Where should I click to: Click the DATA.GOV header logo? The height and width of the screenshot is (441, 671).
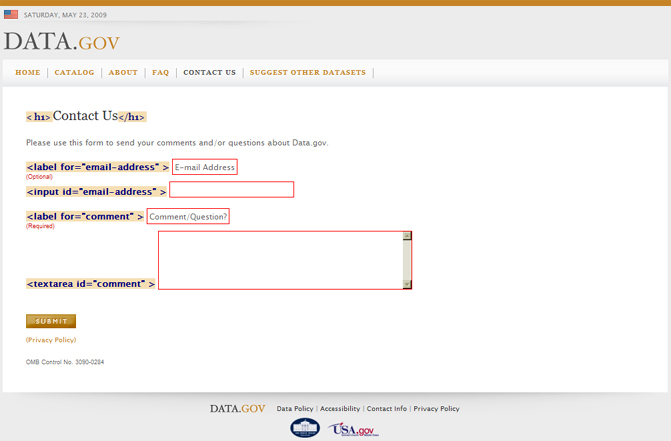62,41
